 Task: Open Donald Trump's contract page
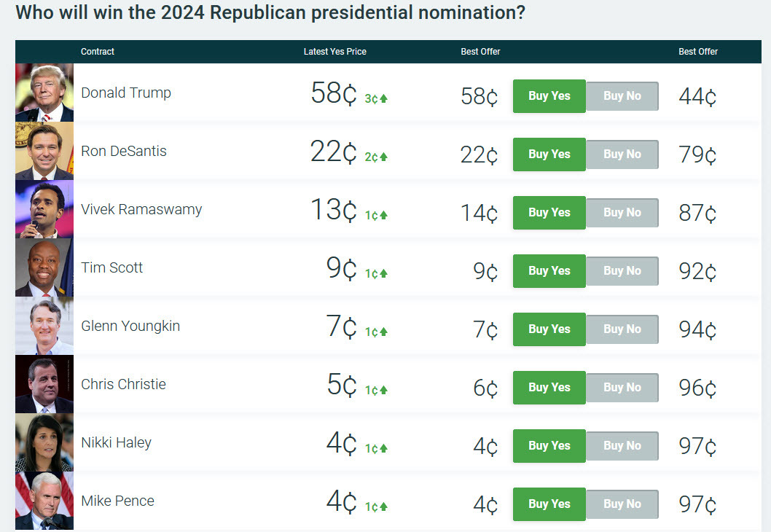point(126,93)
